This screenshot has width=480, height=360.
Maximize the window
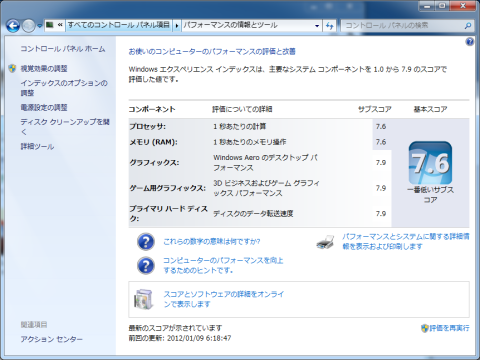(443, 6)
